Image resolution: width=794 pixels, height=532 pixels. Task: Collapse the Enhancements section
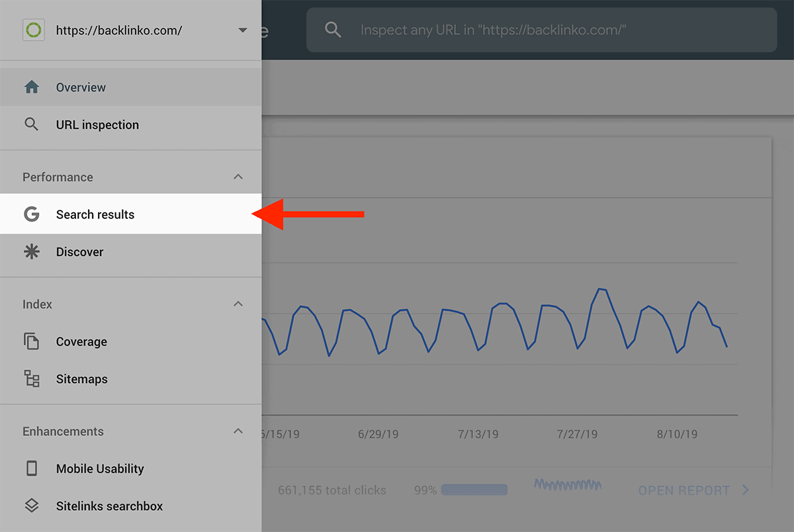(x=238, y=431)
